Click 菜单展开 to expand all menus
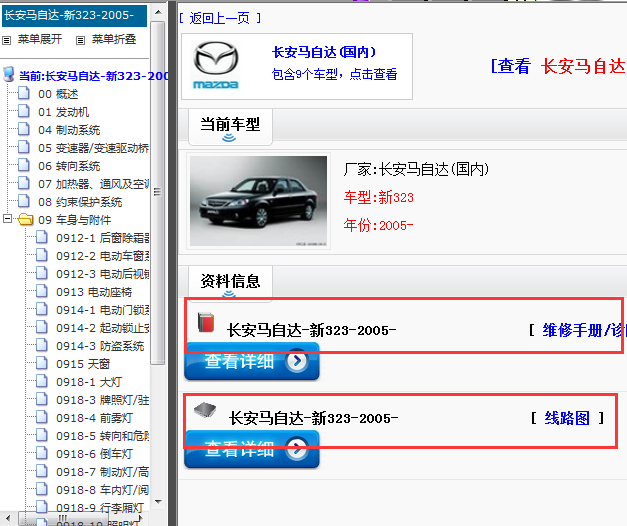 pyautogui.click(x=40, y=39)
